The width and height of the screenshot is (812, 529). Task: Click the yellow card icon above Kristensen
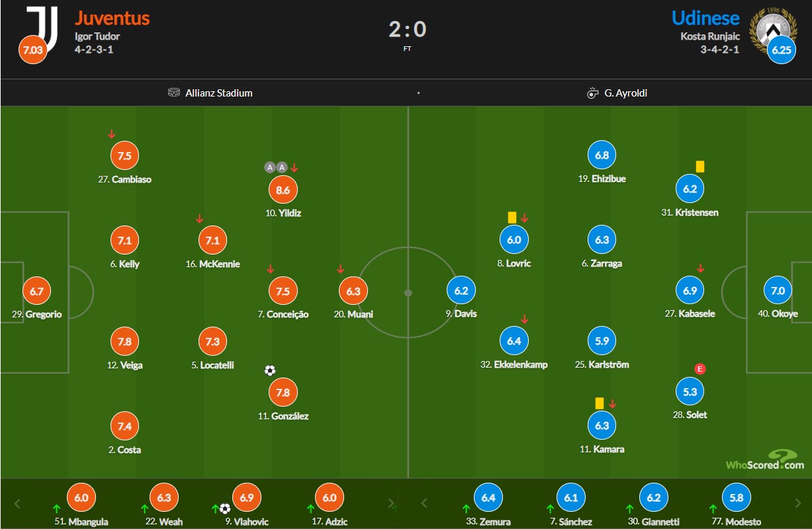(x=700, y=167)
